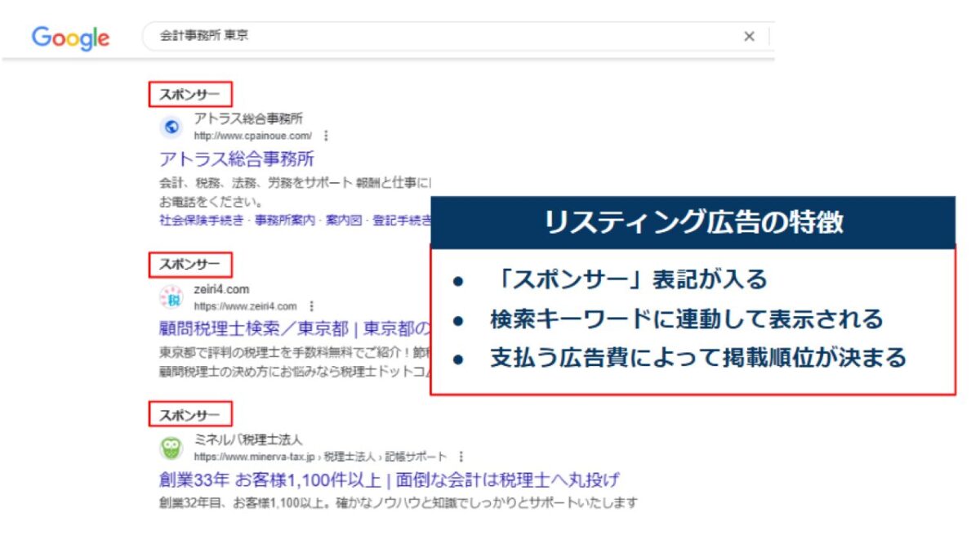Focus the search box containing 会計事務所 東京
This screenshot has width=980, height=549.
[441, 37]
